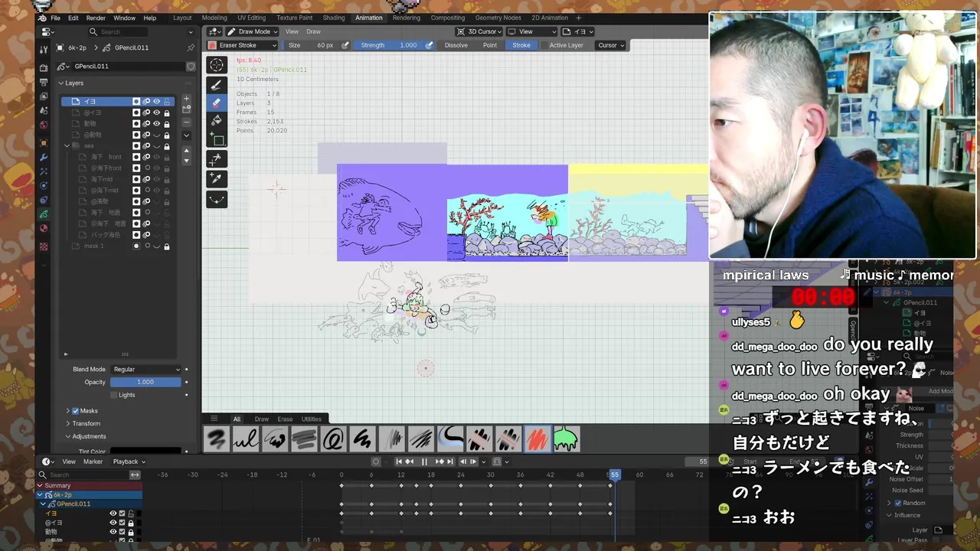The height and width of the screenshot is (551, 980).
Task: Switch to the Compositing workspace tab
Action: click(448, 18)
